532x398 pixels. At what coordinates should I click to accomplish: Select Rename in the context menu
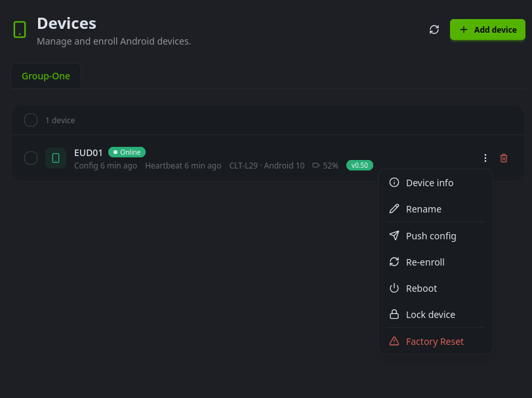[424, 209]
